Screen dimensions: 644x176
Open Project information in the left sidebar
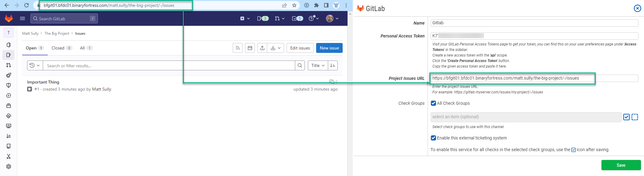pyautogui.click(x=9, y=45)
